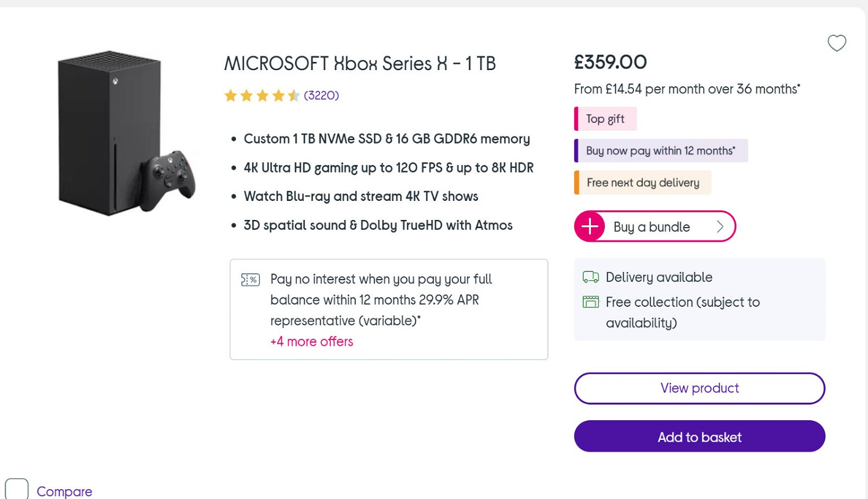Click the £14.54 per month financing text
This screenshot has width=868, height=499.
[686, 89]
